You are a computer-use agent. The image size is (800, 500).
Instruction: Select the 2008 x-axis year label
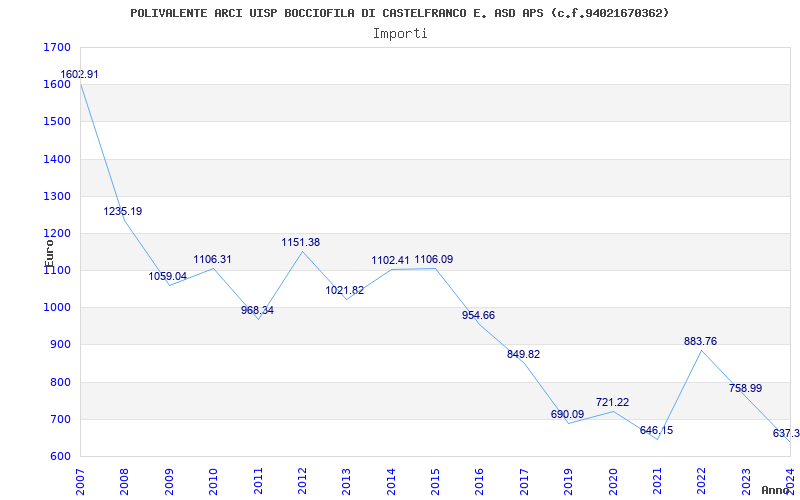[x=124, y=481]
